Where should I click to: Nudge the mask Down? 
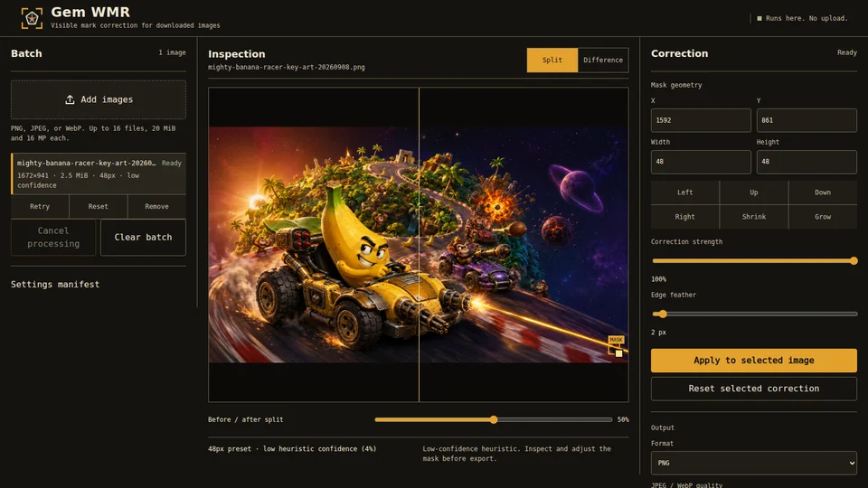823,192
